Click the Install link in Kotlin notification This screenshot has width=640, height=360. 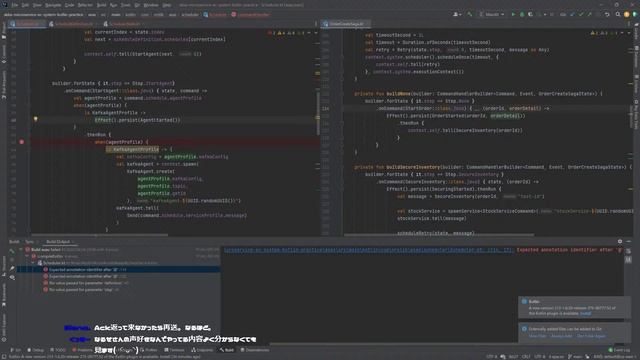tap(585, 313)
